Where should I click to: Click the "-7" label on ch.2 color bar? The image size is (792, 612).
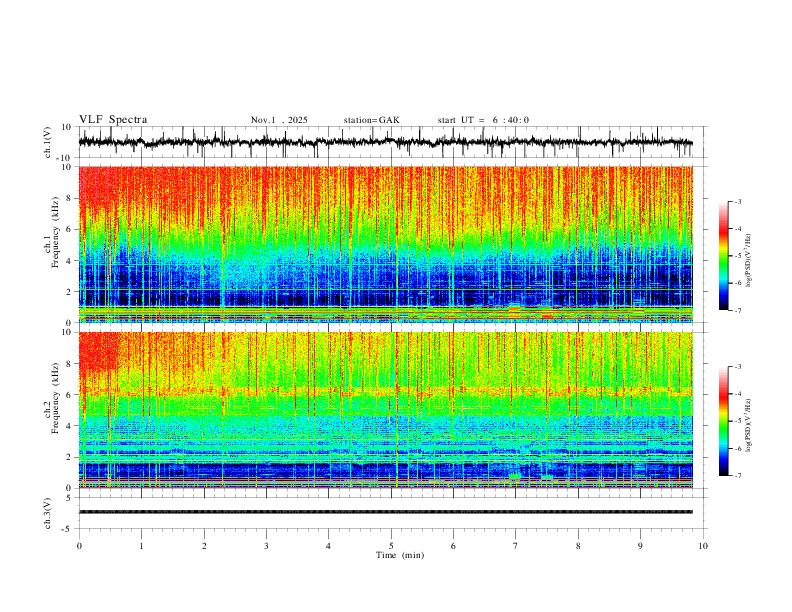pos(738,476)
